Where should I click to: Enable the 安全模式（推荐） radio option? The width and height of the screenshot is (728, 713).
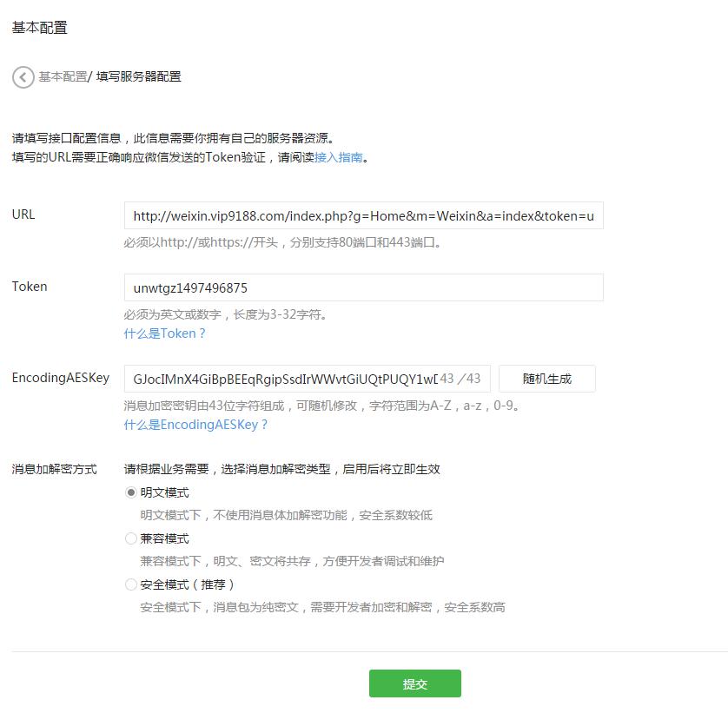click(x=132, y=584)
